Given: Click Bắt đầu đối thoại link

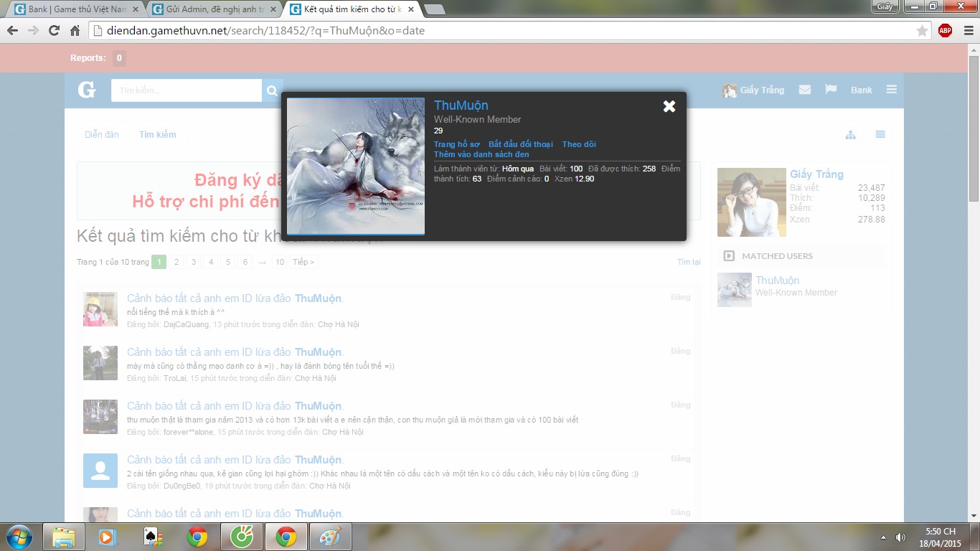Looking at the screenshot, I should click(x=521, y=144).
